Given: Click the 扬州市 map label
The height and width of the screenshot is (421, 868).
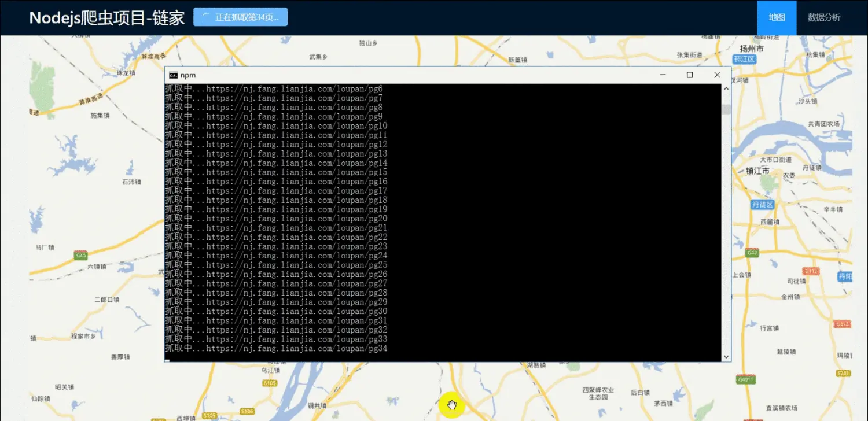Looking at the screenshot, I should tap(752, 49).
